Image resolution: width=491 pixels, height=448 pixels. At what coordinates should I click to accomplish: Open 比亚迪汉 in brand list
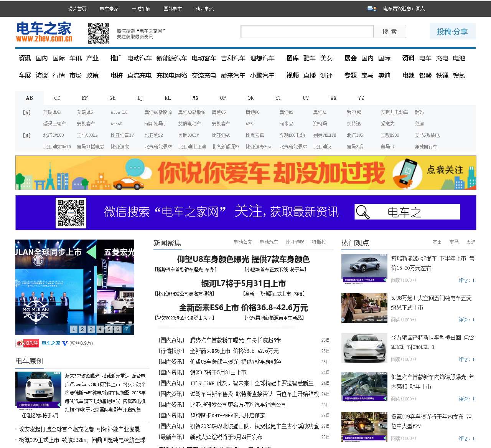pos(322,147)
